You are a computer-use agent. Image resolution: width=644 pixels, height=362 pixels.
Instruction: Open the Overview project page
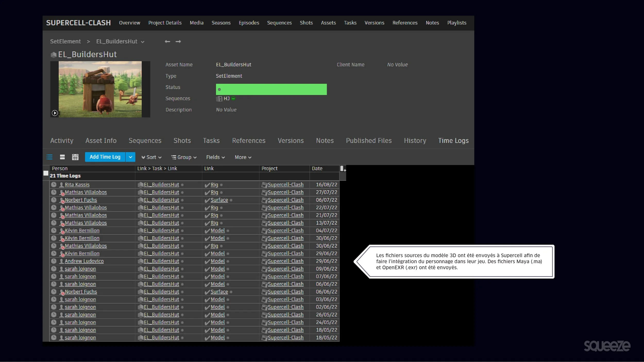(130, 23)
